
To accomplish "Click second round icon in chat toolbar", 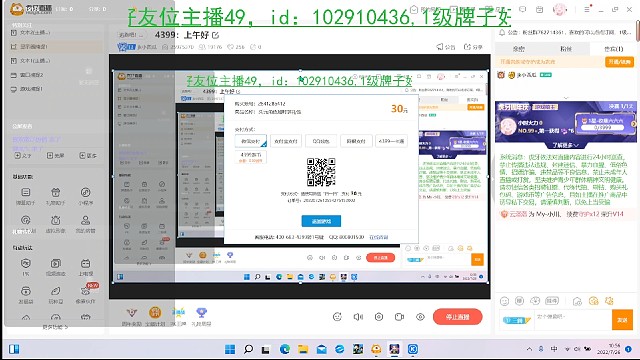I will [520, 301].
